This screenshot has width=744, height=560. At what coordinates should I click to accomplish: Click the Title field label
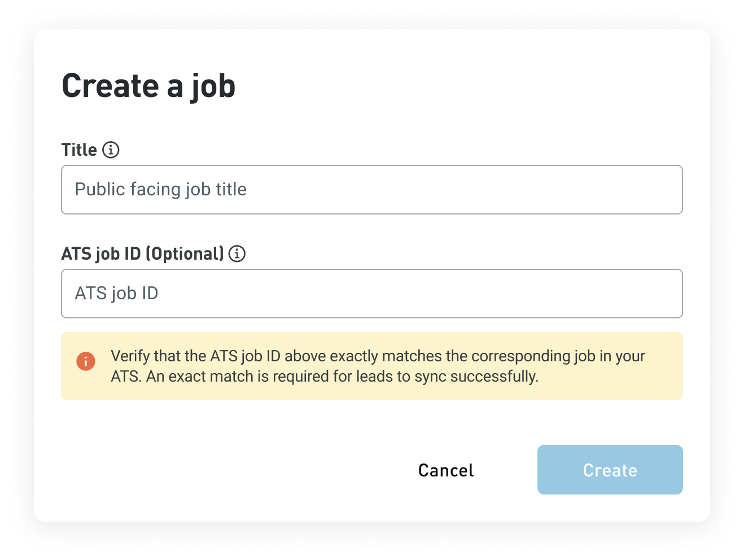coord(80,150)
